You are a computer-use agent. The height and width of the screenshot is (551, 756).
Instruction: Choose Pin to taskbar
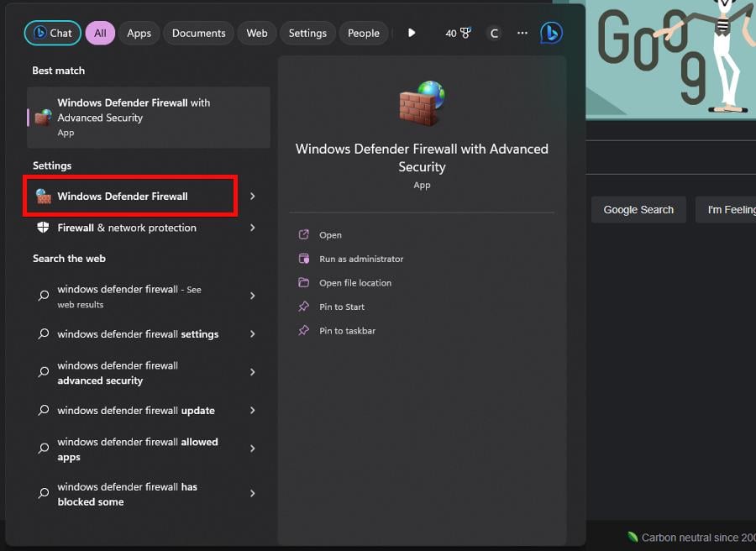pyautogui.click(x=347, y=331)
